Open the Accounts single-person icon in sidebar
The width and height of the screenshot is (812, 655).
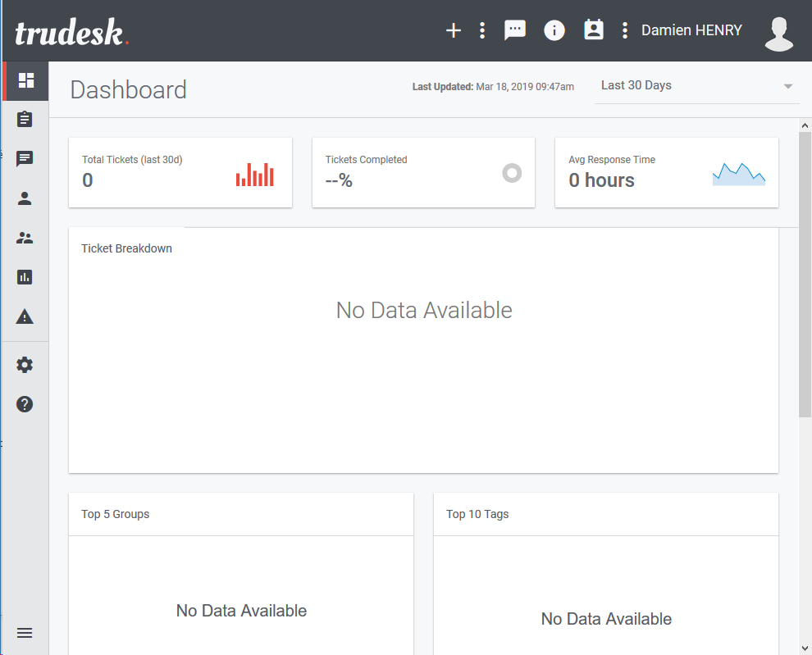[x=25, y=198]
